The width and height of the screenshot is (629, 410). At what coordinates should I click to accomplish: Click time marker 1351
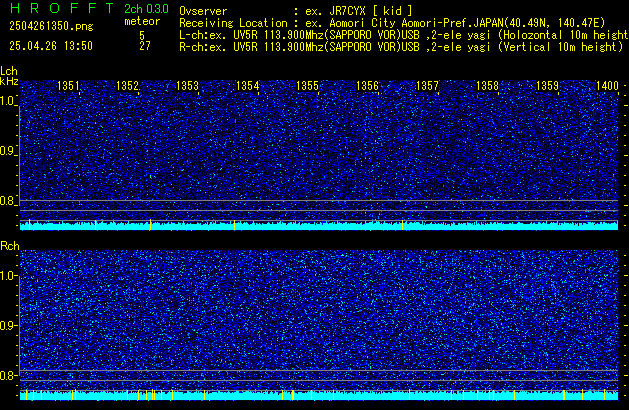(68, 86)
